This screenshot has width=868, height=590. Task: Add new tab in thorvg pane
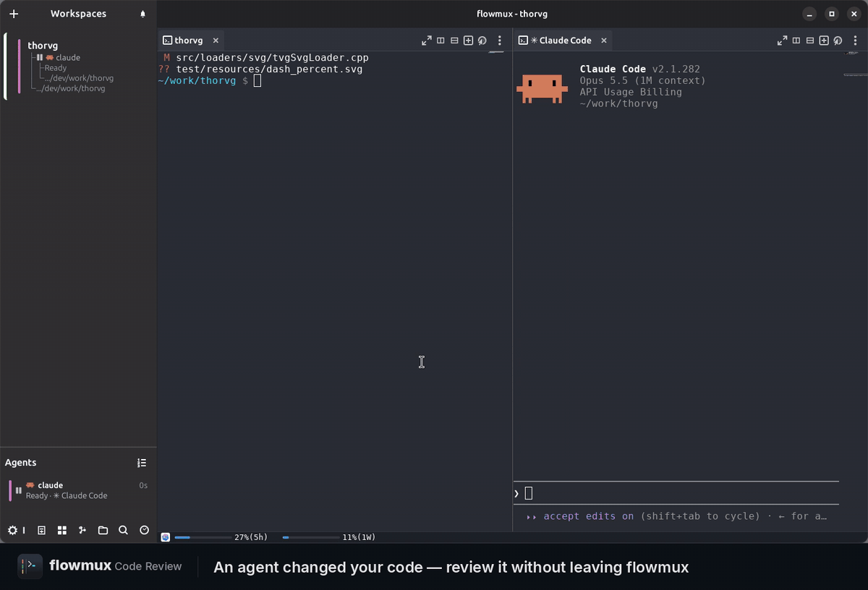tap(468, 41)
